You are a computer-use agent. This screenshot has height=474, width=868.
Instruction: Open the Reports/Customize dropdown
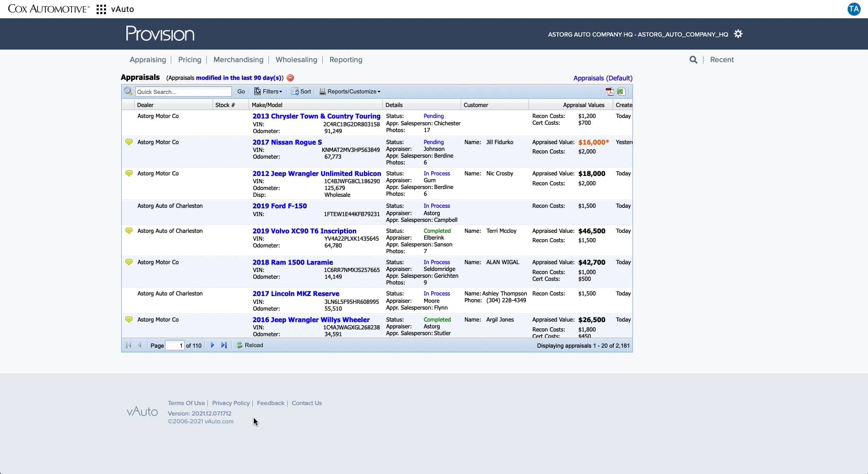tap(350, 91)
